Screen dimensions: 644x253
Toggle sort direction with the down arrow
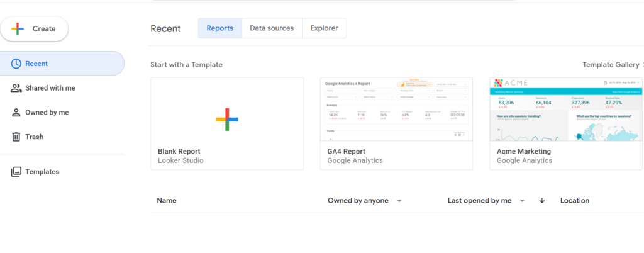pyautogui.click(x=541, y=200)
